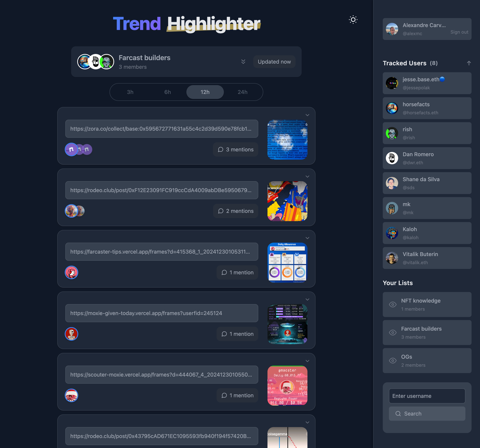Select the 24h time filter tab
480x448 pixels.
242,91
